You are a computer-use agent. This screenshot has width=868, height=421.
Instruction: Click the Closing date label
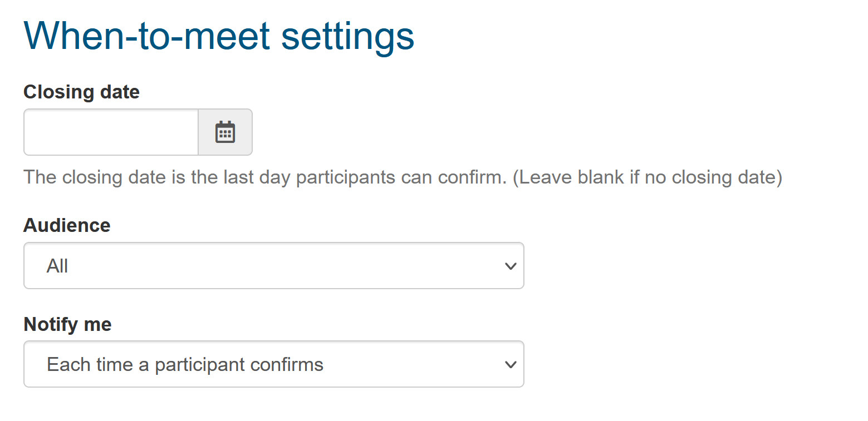point(81,92)
